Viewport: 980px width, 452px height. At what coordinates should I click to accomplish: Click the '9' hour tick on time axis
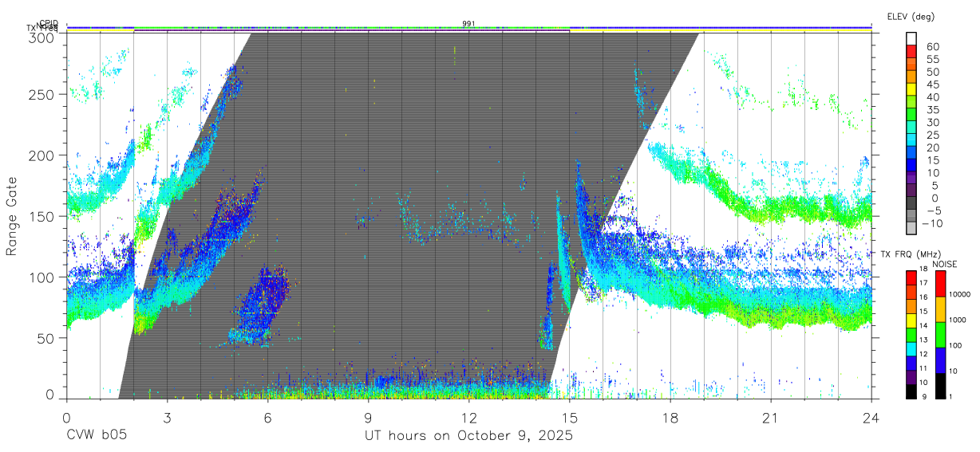368,418
